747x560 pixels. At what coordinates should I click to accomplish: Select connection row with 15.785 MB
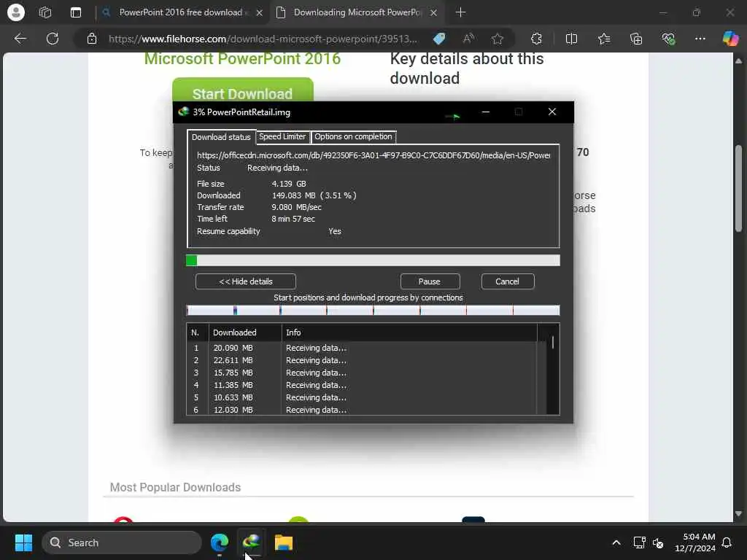[362, 373]
